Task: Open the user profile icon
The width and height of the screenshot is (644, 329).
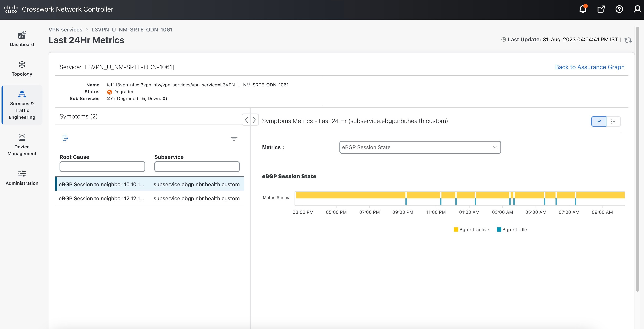Action: [637, 9]
